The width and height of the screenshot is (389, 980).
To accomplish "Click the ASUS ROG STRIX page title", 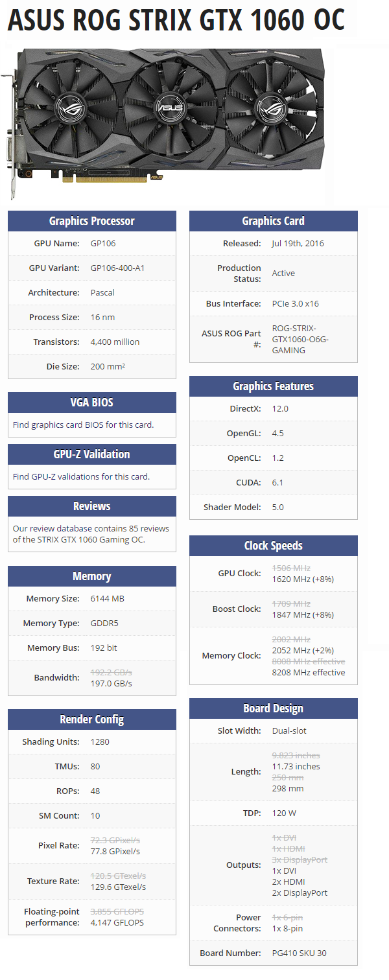I will click(176, 21).
